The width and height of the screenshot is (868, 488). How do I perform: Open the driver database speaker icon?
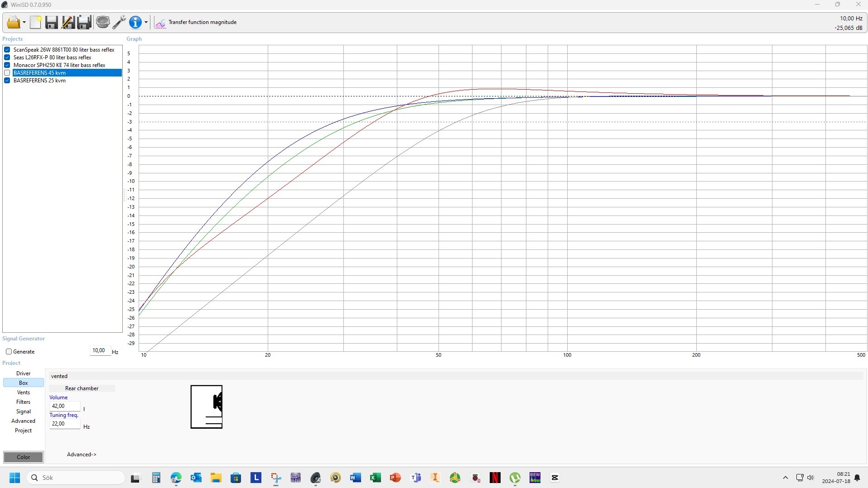[x=103, y=22]
